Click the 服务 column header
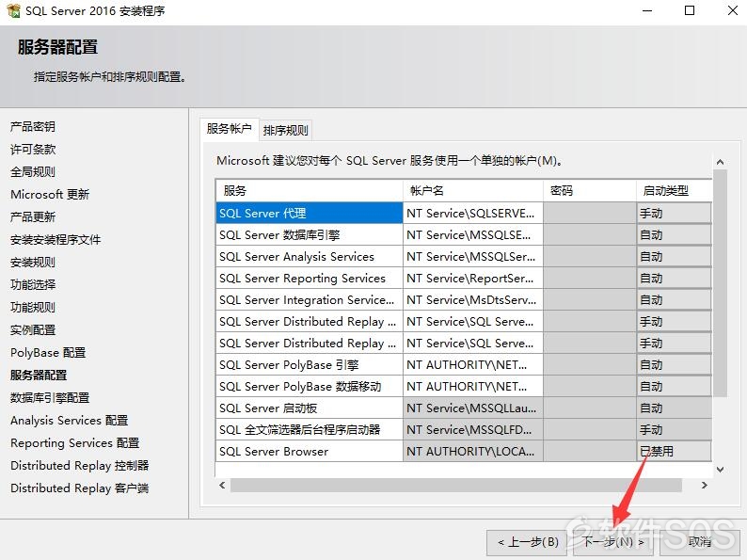The width and height of the screenshot is (747, 560). [x=310, y=191]
